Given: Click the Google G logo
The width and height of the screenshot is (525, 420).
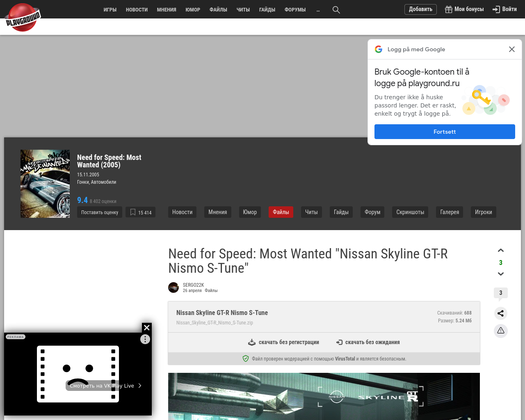Looking at the screenshot, I should 379,49.
